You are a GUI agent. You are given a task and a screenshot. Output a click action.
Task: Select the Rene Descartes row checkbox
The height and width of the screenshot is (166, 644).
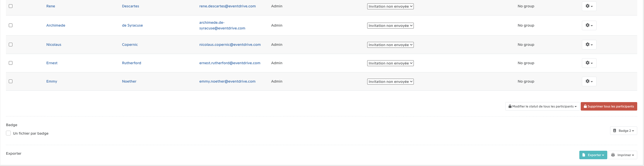click(x=11, y=6)
